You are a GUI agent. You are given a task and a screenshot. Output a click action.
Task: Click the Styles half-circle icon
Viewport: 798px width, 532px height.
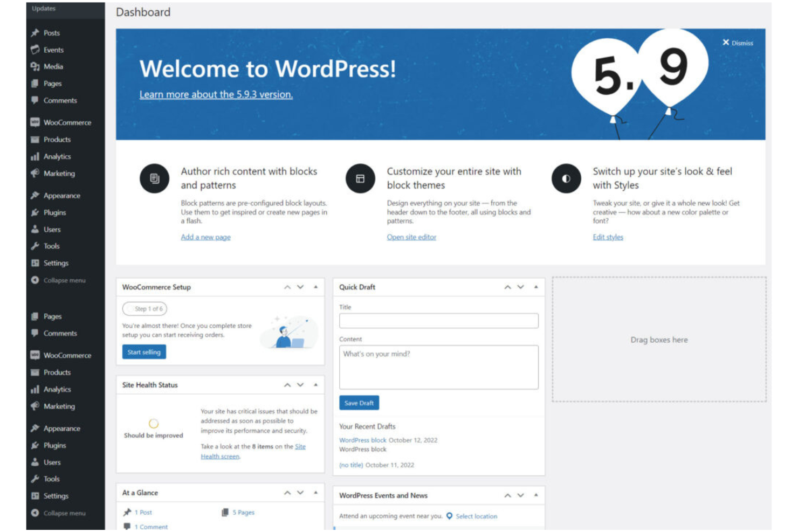click(x=566, y=178)
